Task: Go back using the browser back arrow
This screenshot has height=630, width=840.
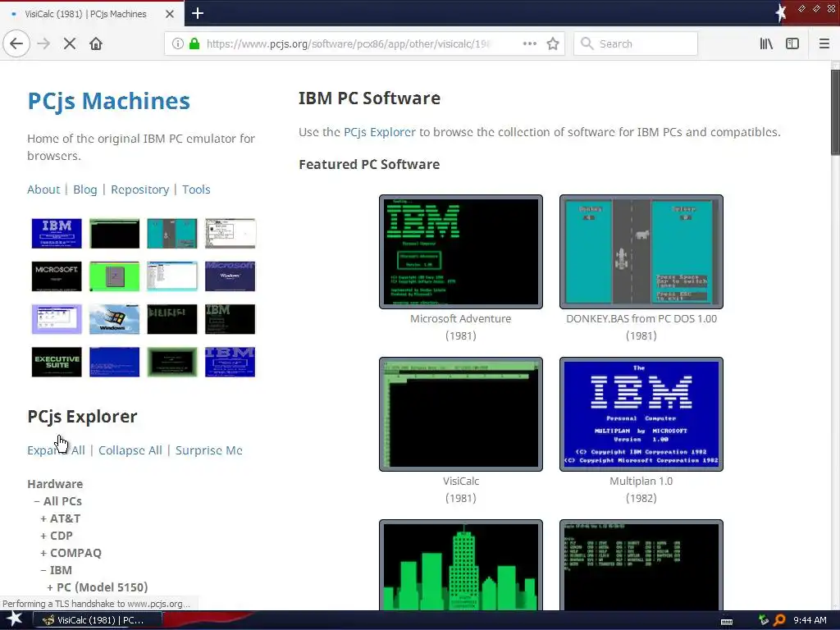Action: pyautogui.click(x=16, y=44)
